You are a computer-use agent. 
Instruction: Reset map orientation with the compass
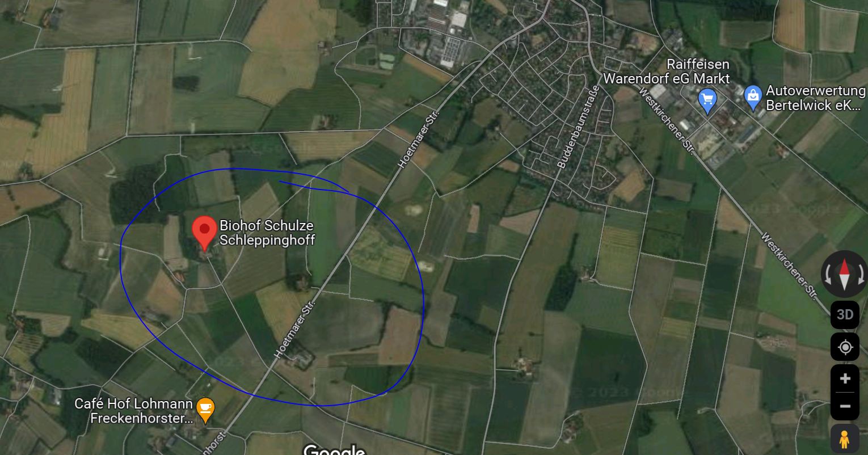[845, 275]
